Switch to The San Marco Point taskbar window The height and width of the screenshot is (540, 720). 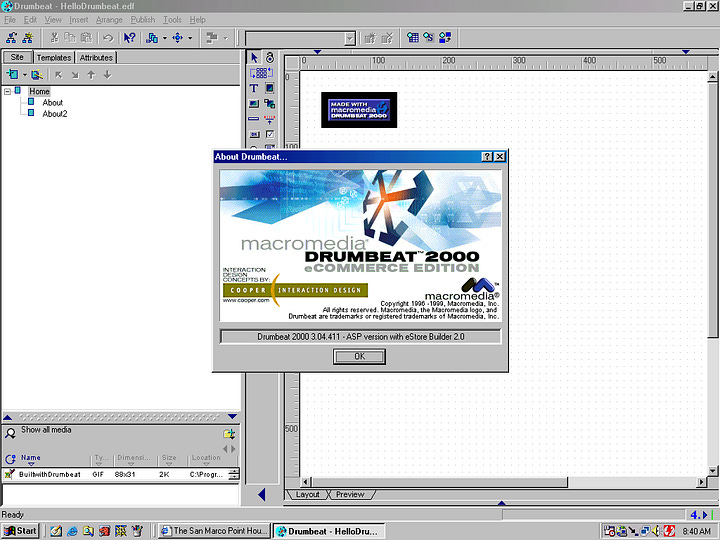(214, 531)
